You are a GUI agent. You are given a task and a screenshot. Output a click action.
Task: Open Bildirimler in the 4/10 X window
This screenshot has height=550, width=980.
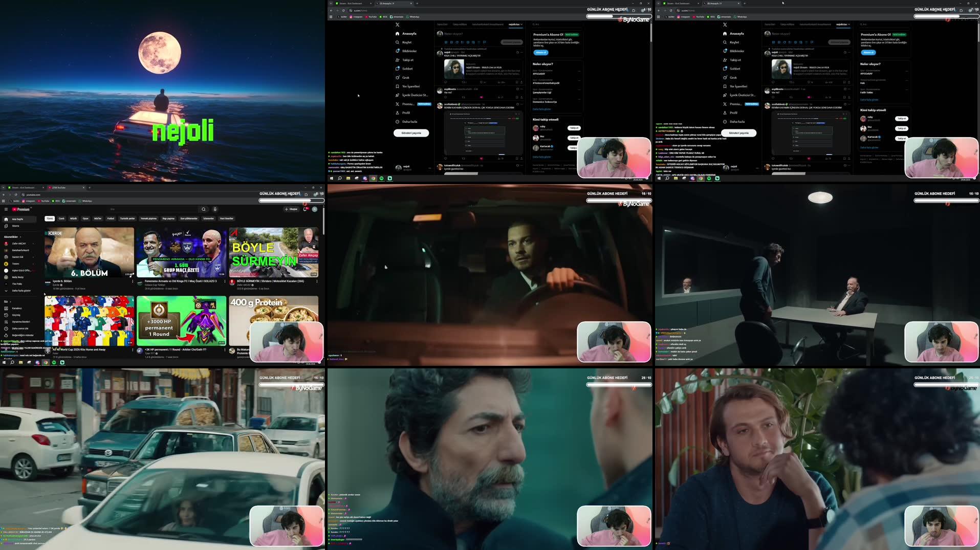(x=406, y=51)
